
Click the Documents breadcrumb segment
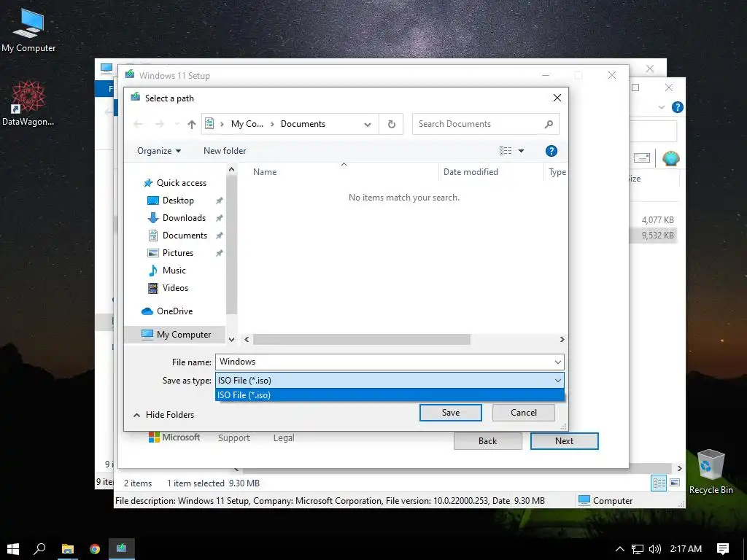tap(303, 124)
